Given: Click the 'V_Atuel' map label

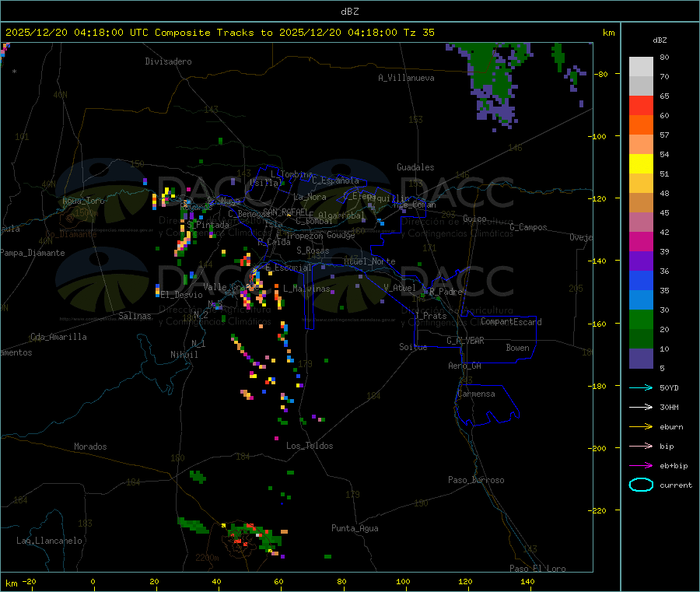Looking at the screenshot, I should (400, 288).
